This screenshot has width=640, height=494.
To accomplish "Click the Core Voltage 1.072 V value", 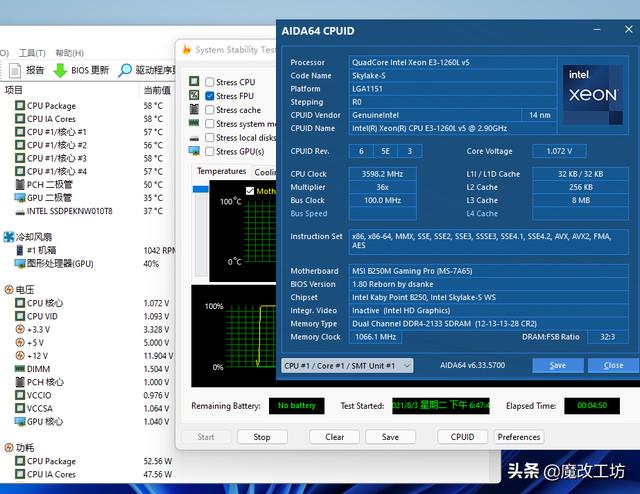I will point(559,151).
